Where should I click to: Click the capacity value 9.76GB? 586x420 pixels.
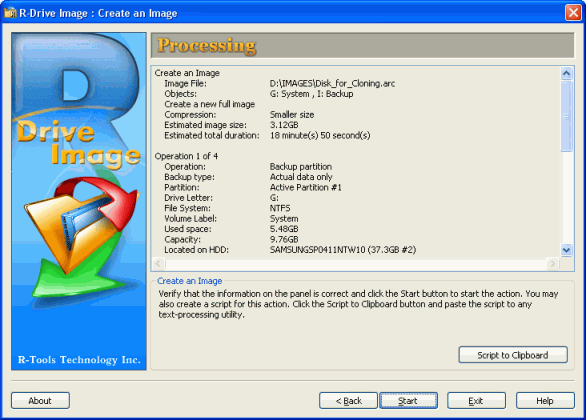[284, 239]
